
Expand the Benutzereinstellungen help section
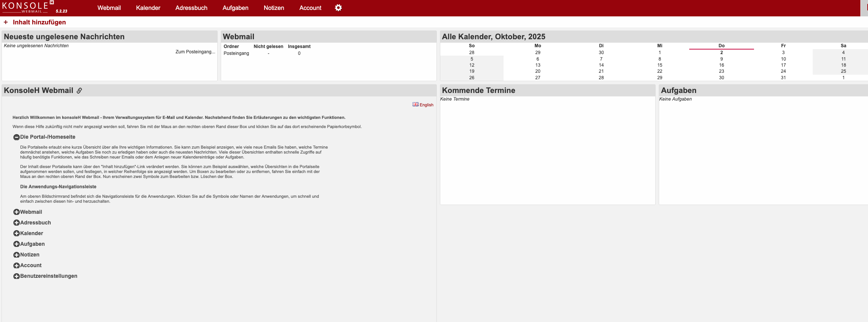[x=16, y=276]
